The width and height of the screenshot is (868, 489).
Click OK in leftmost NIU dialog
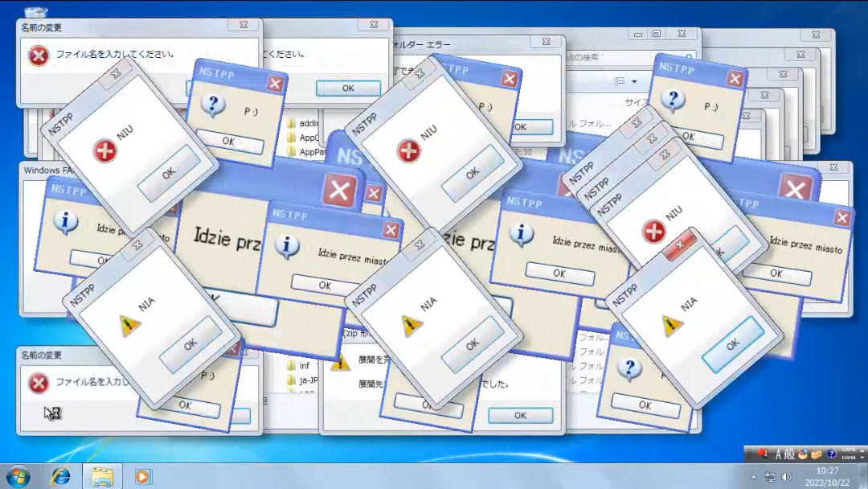169,174
